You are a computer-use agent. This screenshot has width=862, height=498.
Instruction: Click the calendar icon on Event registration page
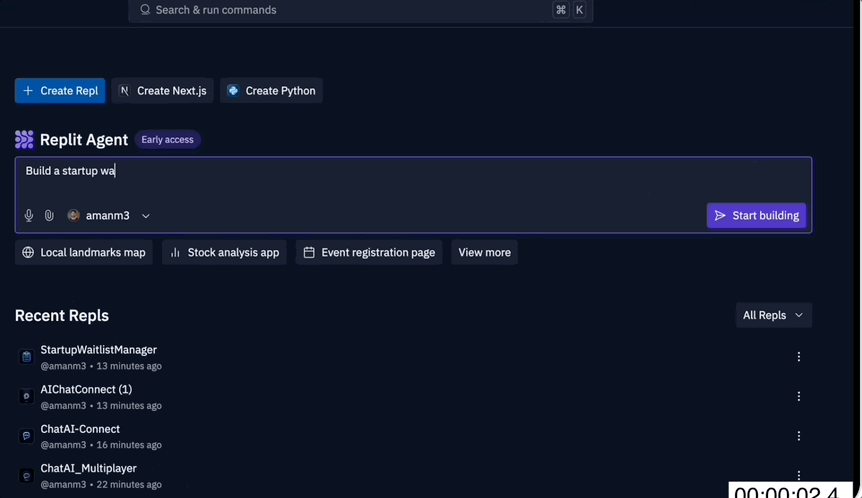[309, 252]
